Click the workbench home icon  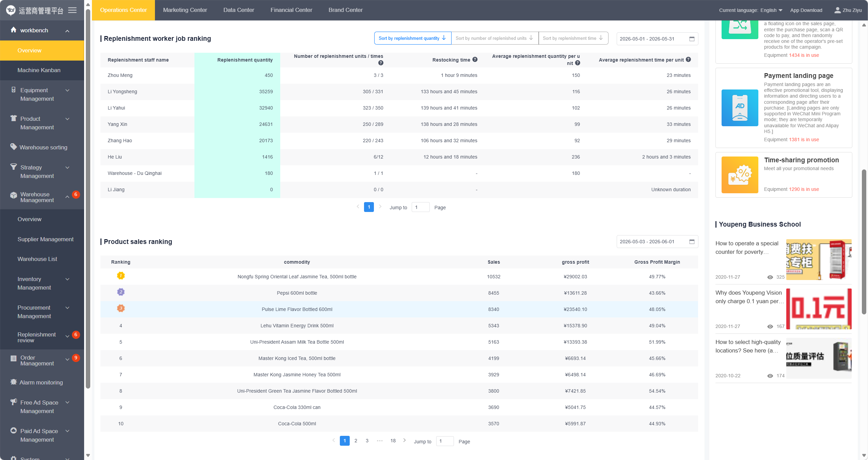13,30
